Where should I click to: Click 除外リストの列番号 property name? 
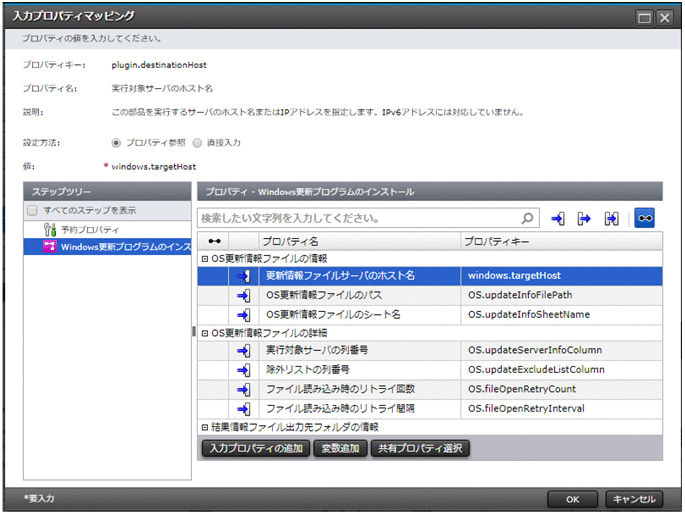308,370
